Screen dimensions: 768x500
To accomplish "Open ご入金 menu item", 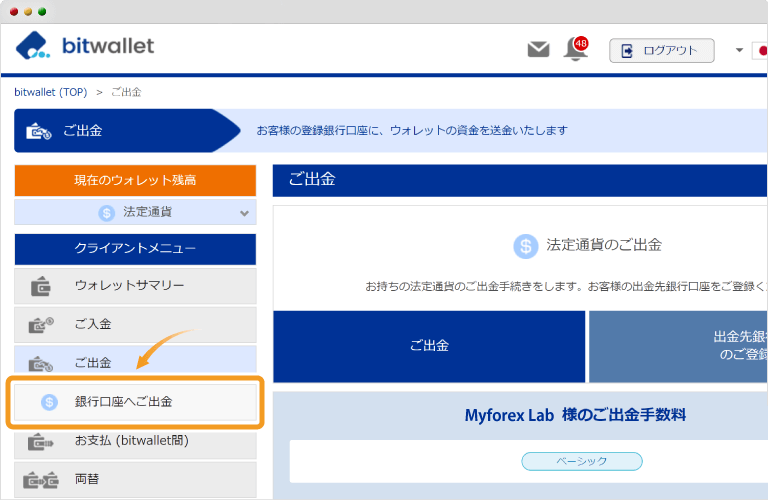I will [135, 324].
